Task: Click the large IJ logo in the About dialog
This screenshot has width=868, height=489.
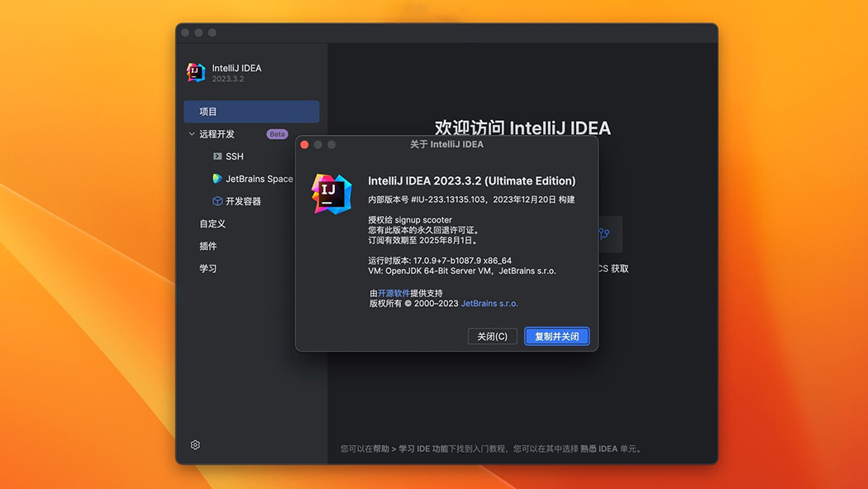Action: click(x=331, y=194)
